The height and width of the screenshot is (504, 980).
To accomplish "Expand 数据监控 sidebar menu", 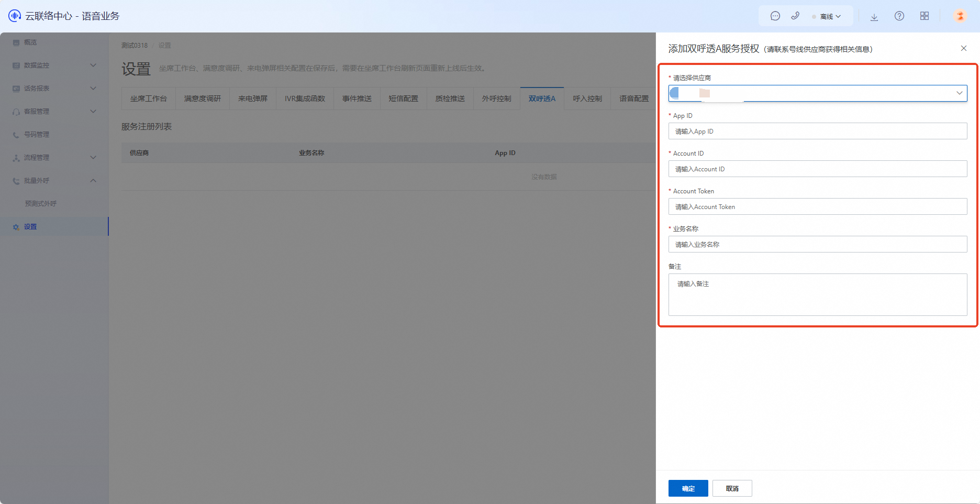I will pos(54,65).
